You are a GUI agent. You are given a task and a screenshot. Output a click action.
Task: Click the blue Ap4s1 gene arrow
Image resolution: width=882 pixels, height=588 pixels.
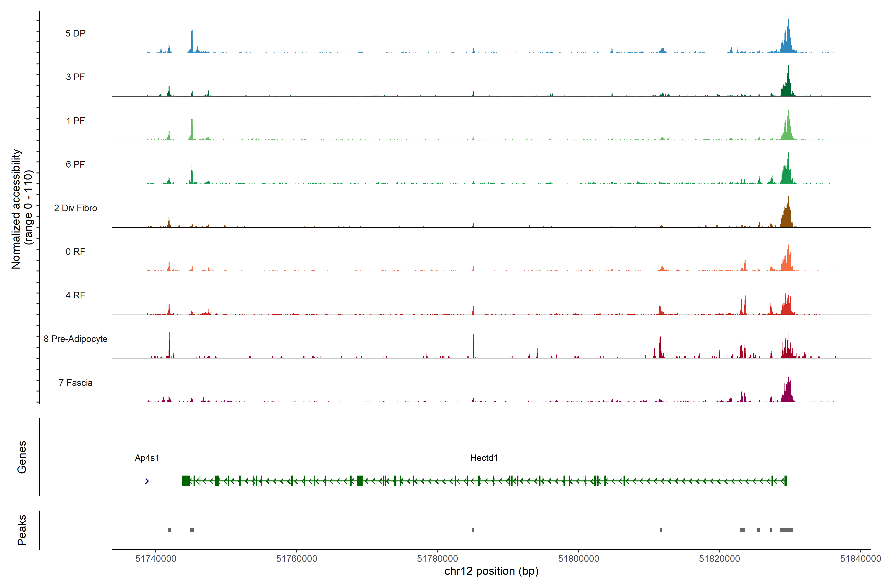(x=147, y=481)
